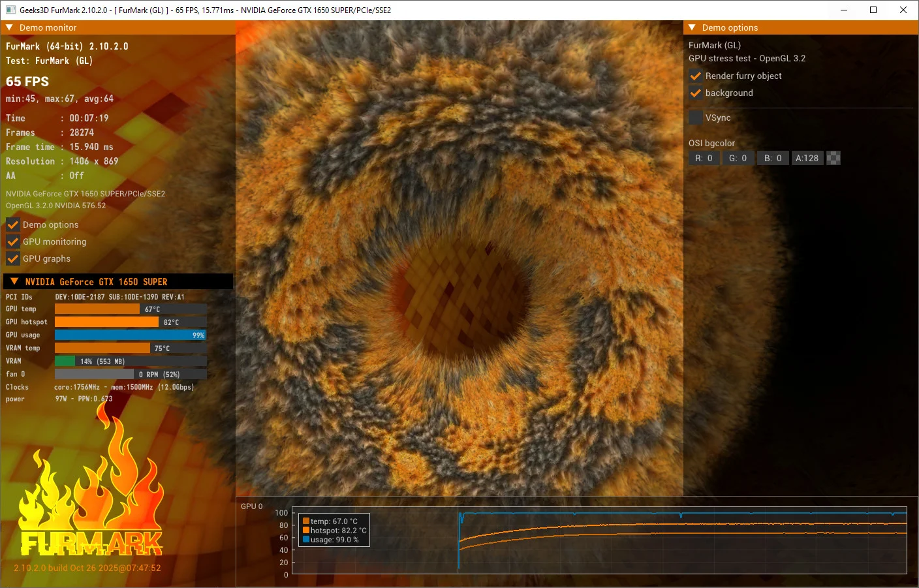Disable Render furry object
Screen dimensions: 919x588
[696, 76]
